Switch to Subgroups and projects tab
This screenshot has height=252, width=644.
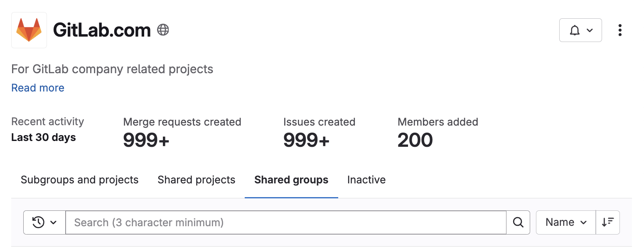(x=79, y=180)
